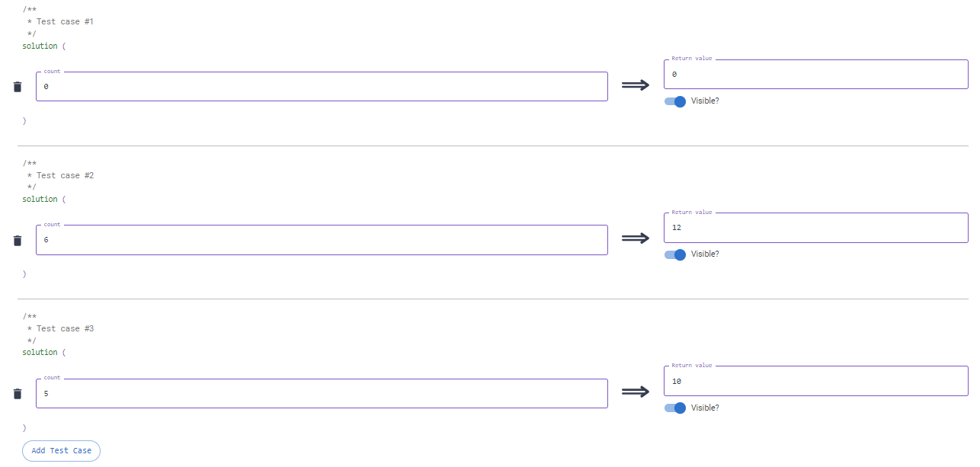
Task: Click the Visible? label of test case #1
Action: pyautogui.click(x=705, y=101)
